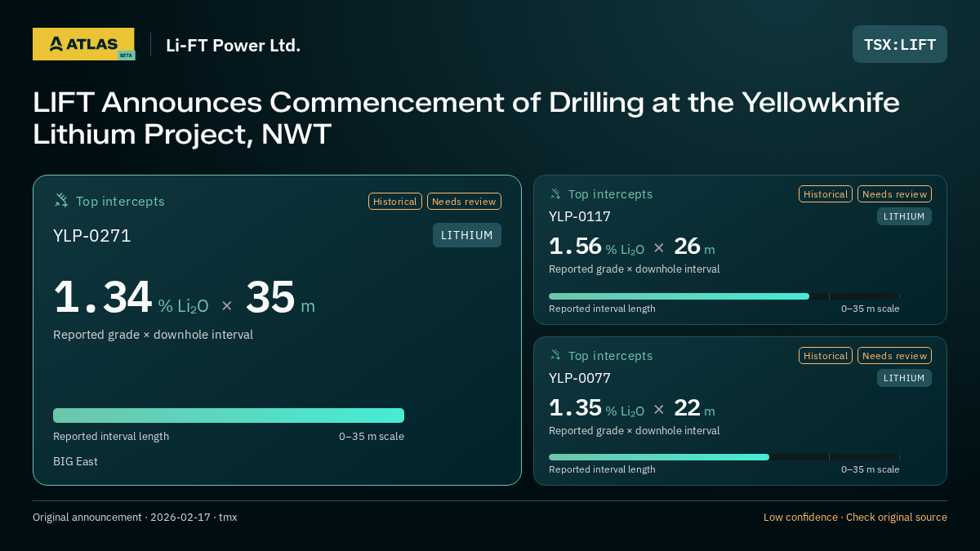Viewport: 980px width, 551px height.
Task: Click the Historical tag on the YLP-0271 card
Action: [x=395, y=202]
